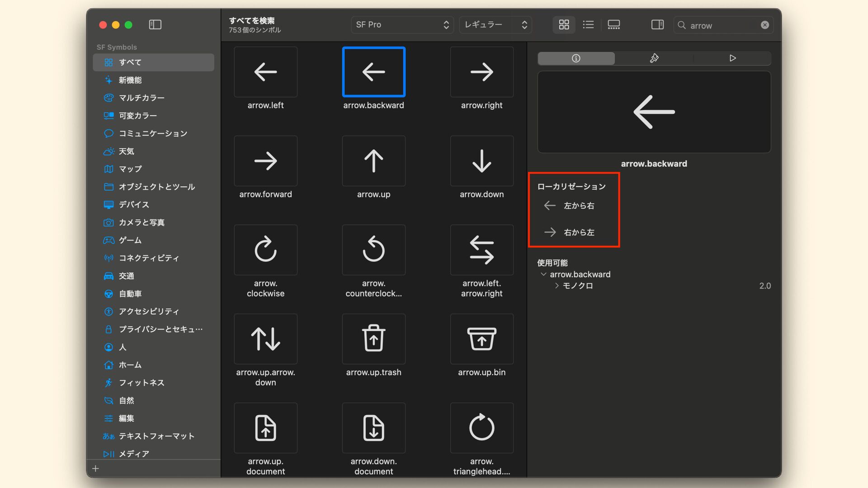Select the arrow.counterclockwise symbol
Image resolution: width=868 pixels, height=488 pixels.
pos(373,250)
